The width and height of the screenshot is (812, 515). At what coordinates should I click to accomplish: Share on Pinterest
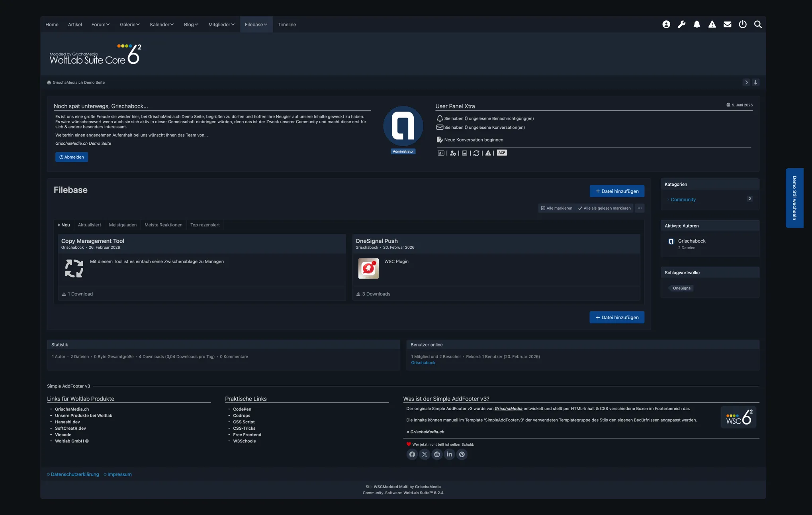tap(462, 454)
